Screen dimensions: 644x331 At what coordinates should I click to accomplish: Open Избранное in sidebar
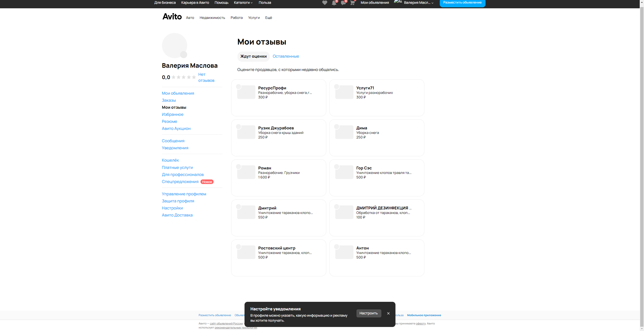tap(173, 114)
